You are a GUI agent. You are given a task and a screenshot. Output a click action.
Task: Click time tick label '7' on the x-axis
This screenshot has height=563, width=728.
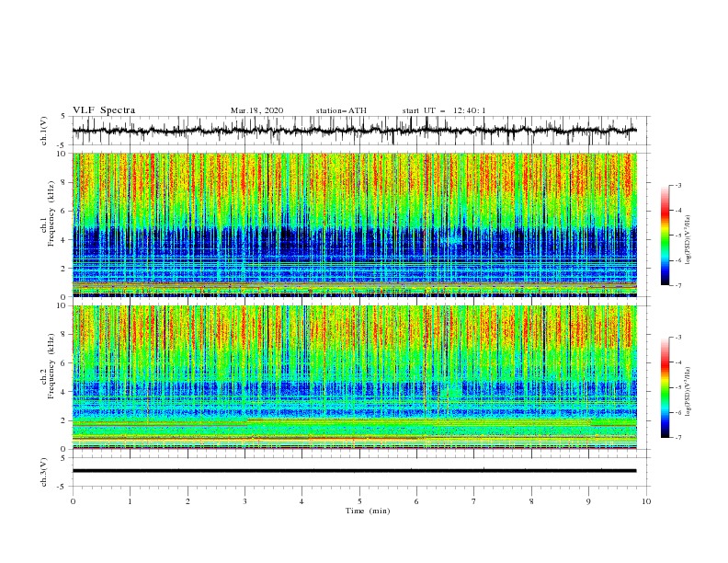coord(474,501)
